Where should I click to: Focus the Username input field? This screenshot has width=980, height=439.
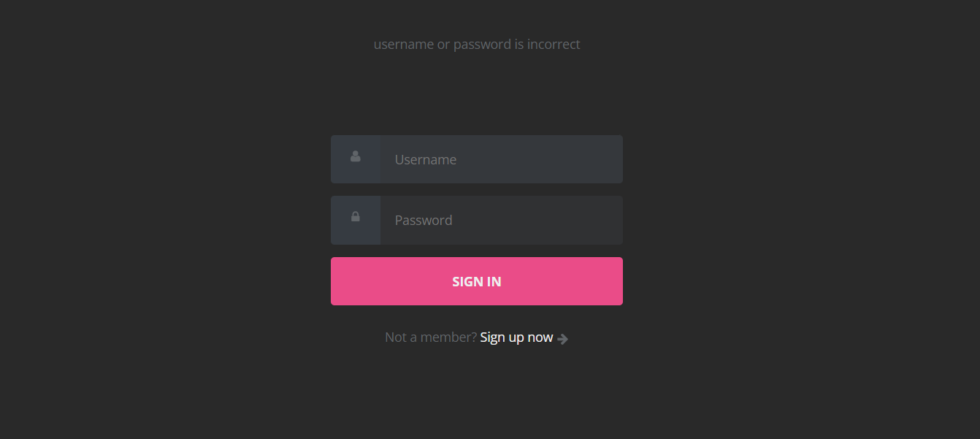(502, 159)
